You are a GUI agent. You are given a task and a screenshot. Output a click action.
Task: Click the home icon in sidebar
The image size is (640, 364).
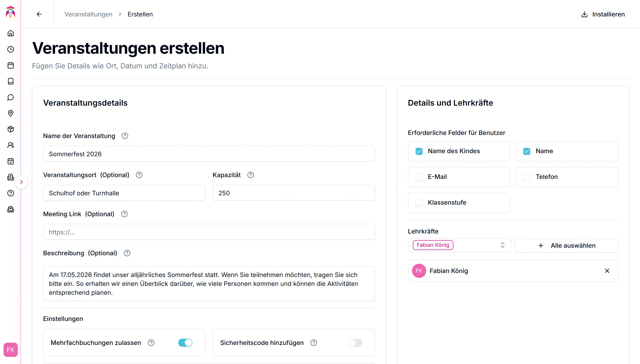pos(10,33)
